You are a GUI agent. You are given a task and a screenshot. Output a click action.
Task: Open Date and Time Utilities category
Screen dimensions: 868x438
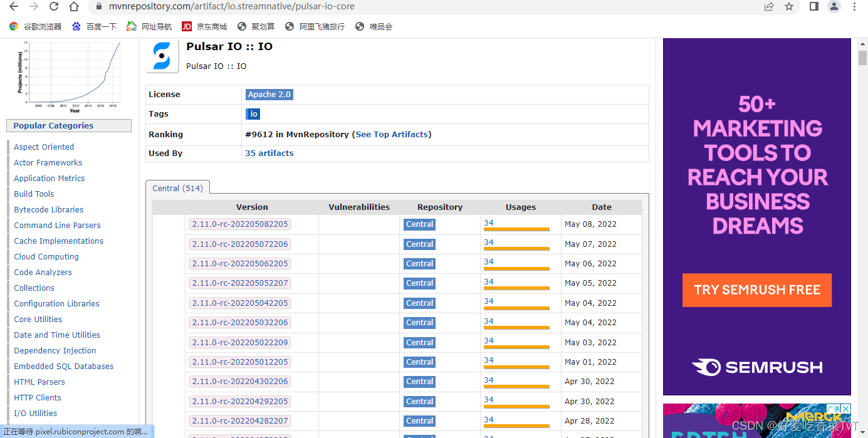[x=57, y=335]
